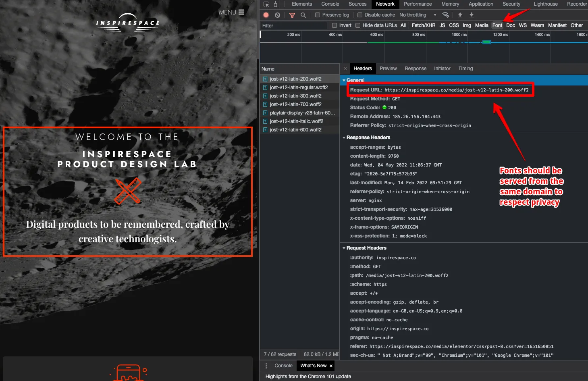
Task: Filter requests by All types
Action: [x=403, y=25]
